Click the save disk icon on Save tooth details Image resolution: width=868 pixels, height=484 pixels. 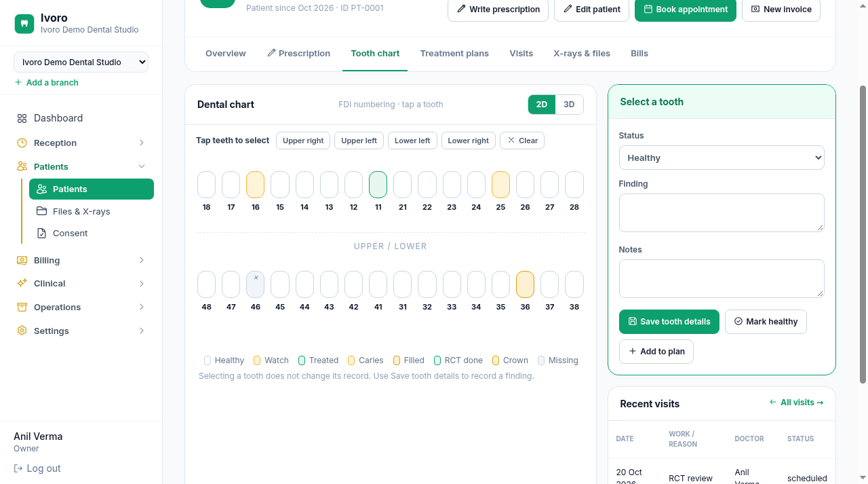click(x=633, y=321)
